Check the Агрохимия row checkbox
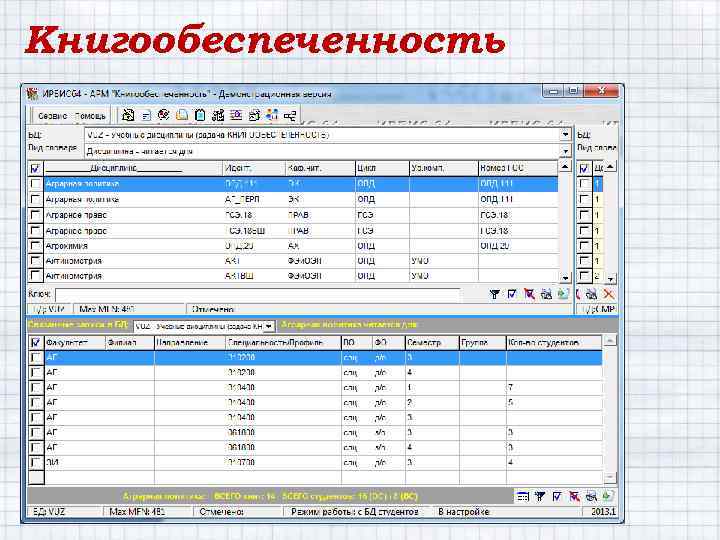The height and width of the screenshot is (540, 720). point(35,246)
